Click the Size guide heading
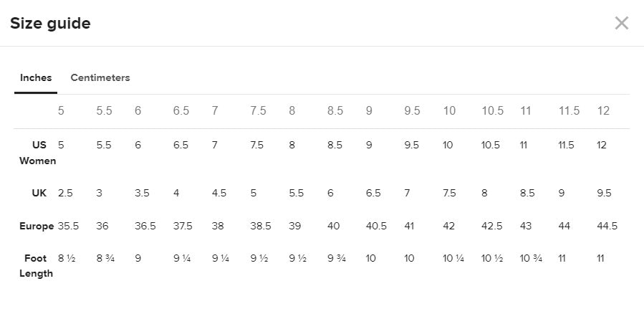This screenshot has height=319, width=644. coord(50,24)
